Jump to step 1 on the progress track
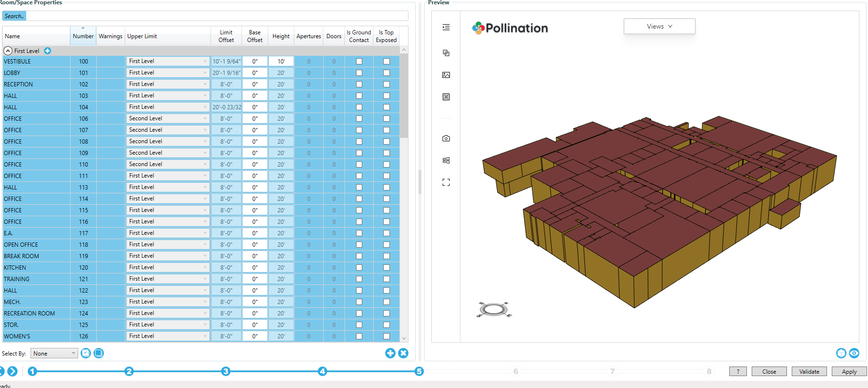Viewport: 868px width, 388px height. pyautogui.click(x=32, y=371)
